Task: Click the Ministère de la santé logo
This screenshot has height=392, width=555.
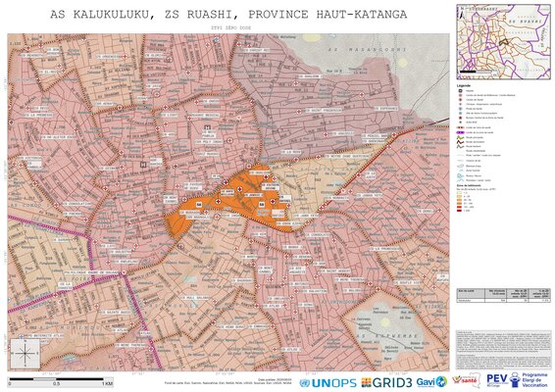Action: tap(466, 380)
